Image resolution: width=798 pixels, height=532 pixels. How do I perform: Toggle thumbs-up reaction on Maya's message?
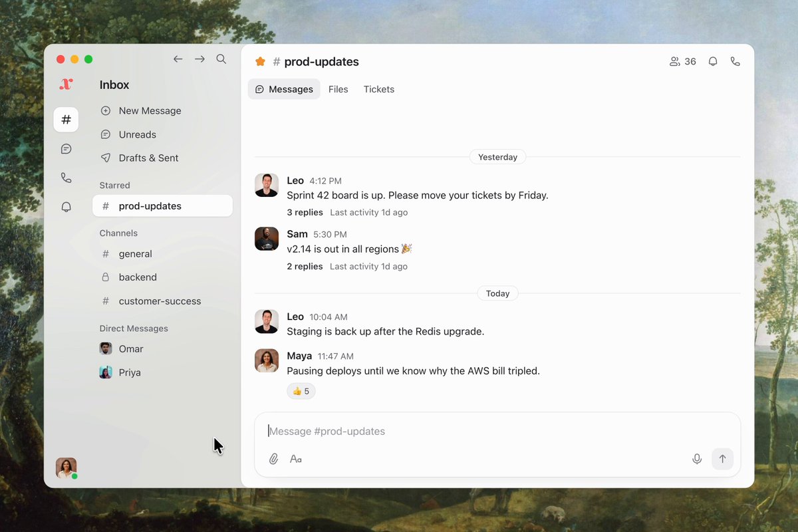point(301,391)
